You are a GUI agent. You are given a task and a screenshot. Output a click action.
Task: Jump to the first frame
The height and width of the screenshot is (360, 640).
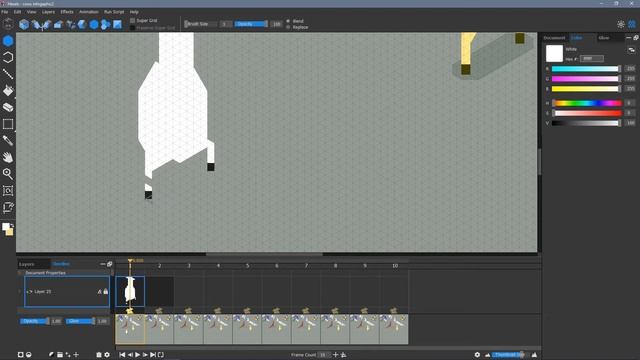click(122, 355)
